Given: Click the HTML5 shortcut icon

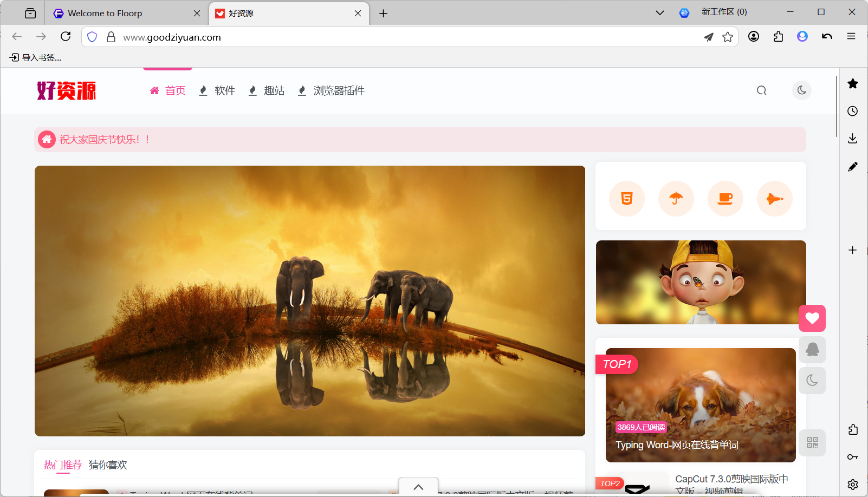Looking at the screenshot, I should (x=626, y=199).
